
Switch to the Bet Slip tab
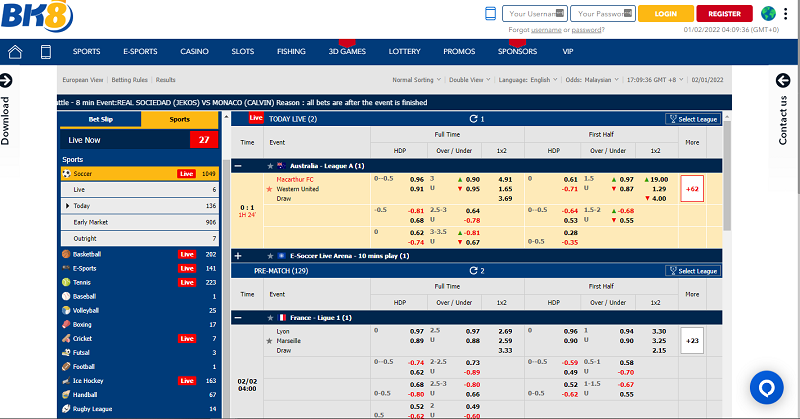[x=101, y=119]
